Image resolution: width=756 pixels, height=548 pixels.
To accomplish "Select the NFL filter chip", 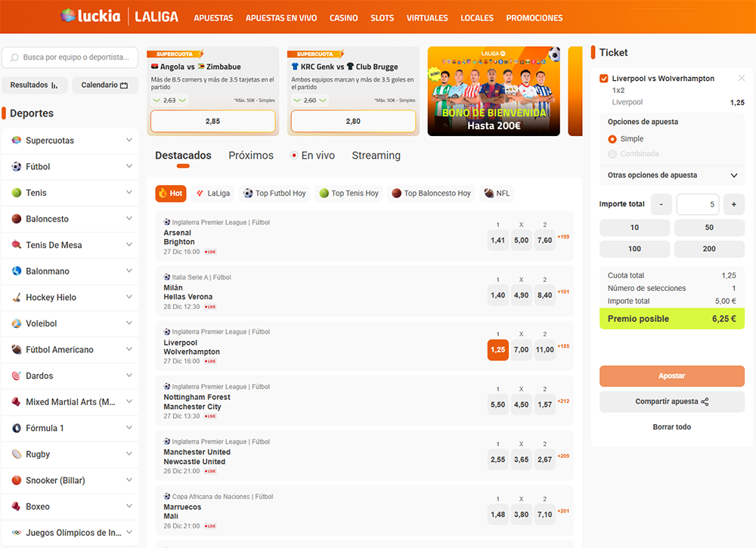I will pyautogui.click(x=497, y=194).
